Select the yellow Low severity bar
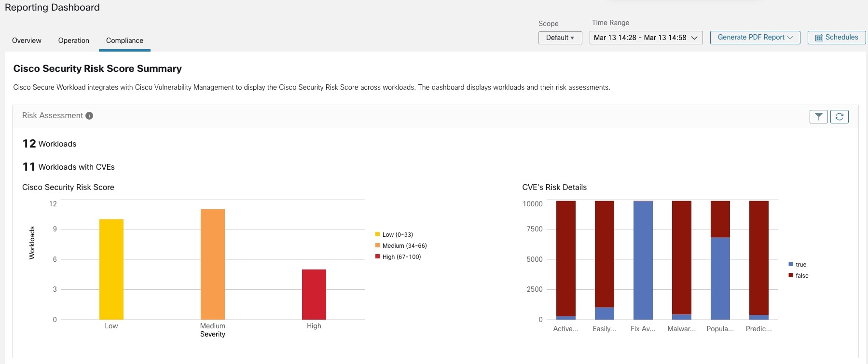 pyautogui.click(x=111, y=269)
